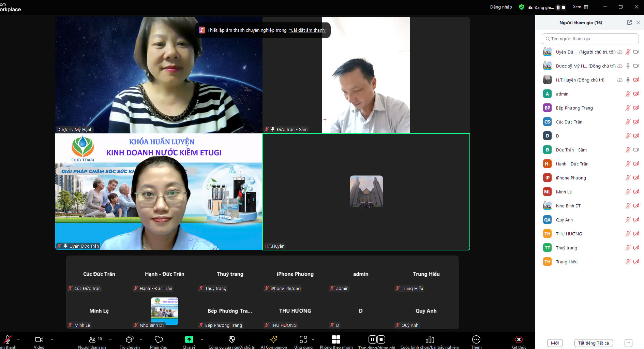This screenshot has width=644, height=349.
Task: Open polls and quizzes chart icon
Action: point(430,339)
